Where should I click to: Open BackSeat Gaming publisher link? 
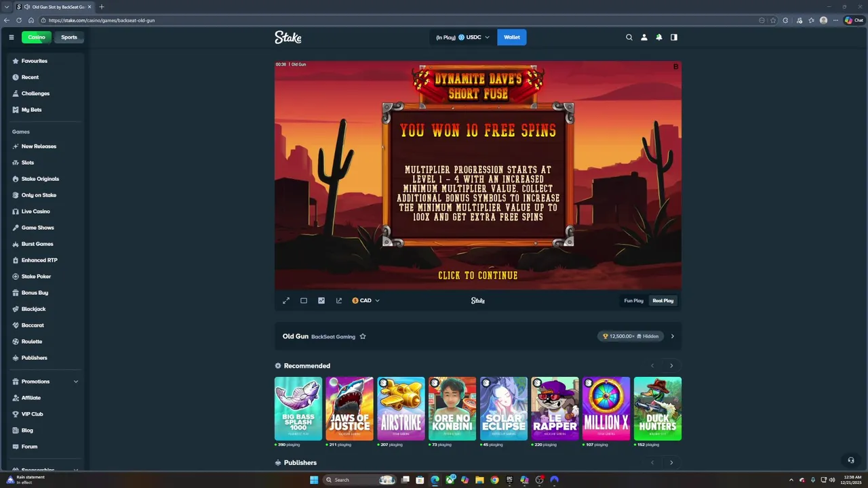[333, 337]
